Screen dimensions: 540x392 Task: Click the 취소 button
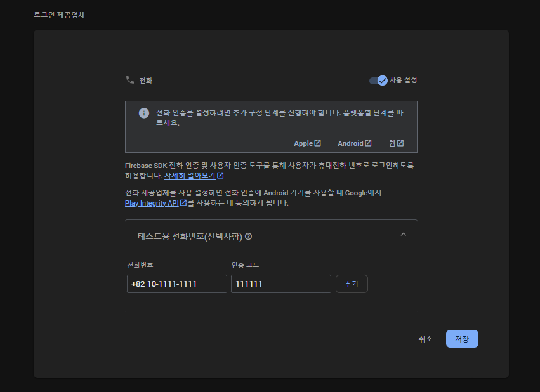[x=425, y=339]
